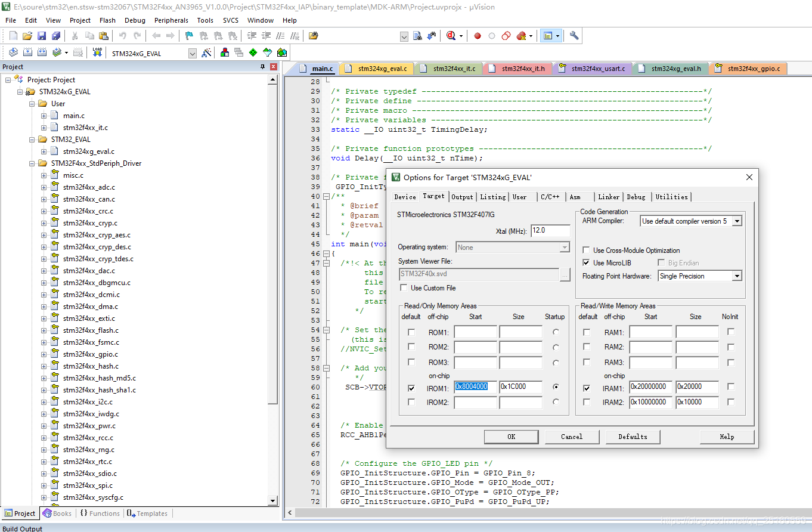Image resolution: width=812 pixels, height=532 pixels.
Task: Open the Flash menu
Action: pos(107,20)
